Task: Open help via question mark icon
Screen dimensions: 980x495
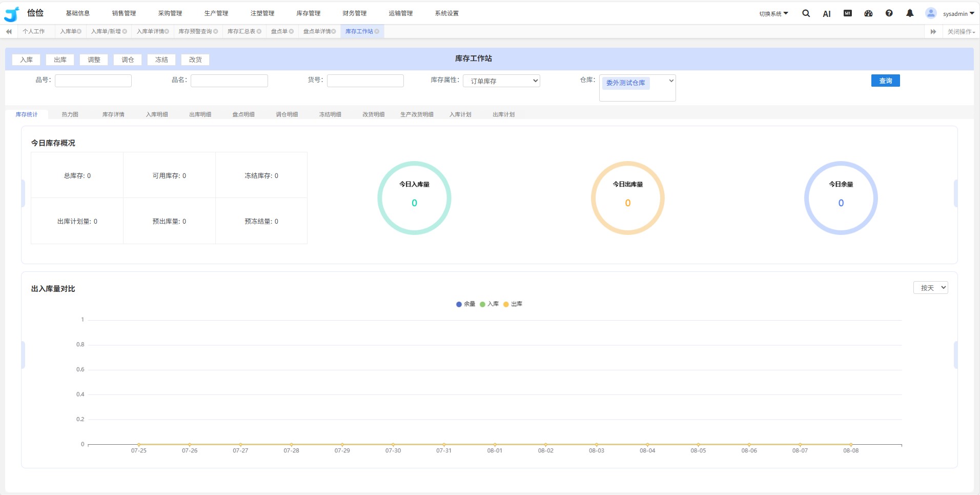Action: [889, 14]
